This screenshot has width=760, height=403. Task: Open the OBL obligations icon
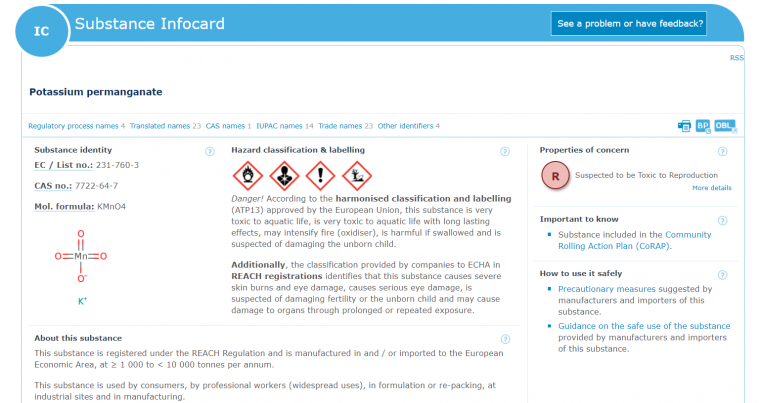[x=725, y=126]
